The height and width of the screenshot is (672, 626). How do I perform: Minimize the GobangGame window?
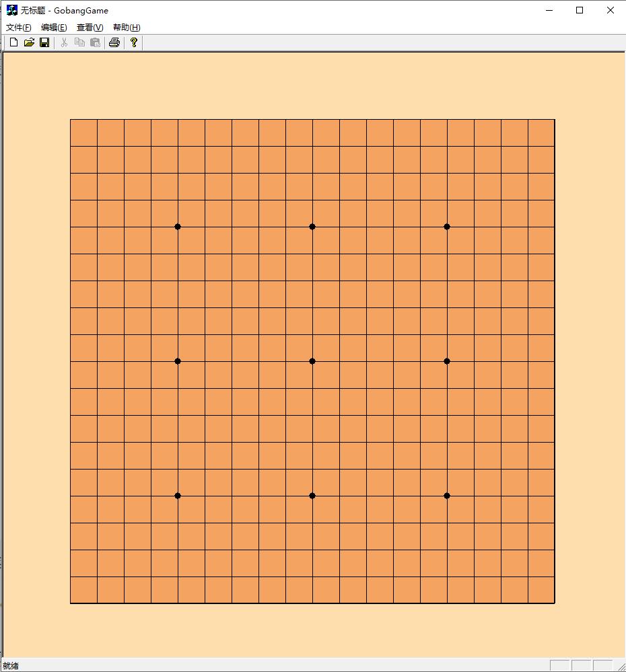pyautogui.click(x=549, y=10)
